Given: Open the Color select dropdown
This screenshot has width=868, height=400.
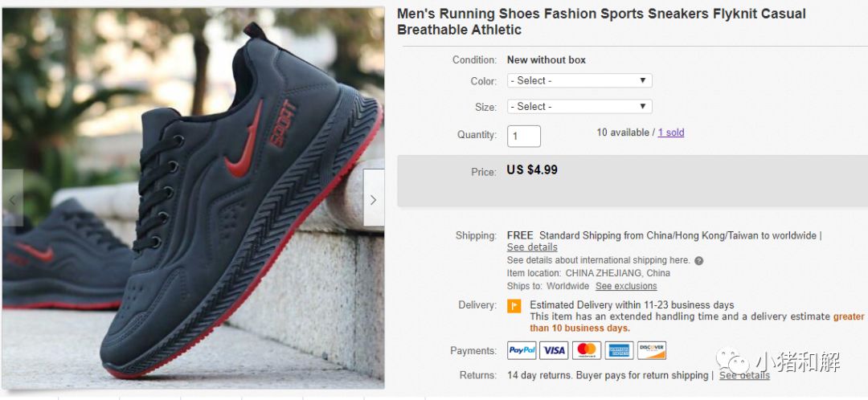Looking at the screenshot, I should (x=579, y=81).
